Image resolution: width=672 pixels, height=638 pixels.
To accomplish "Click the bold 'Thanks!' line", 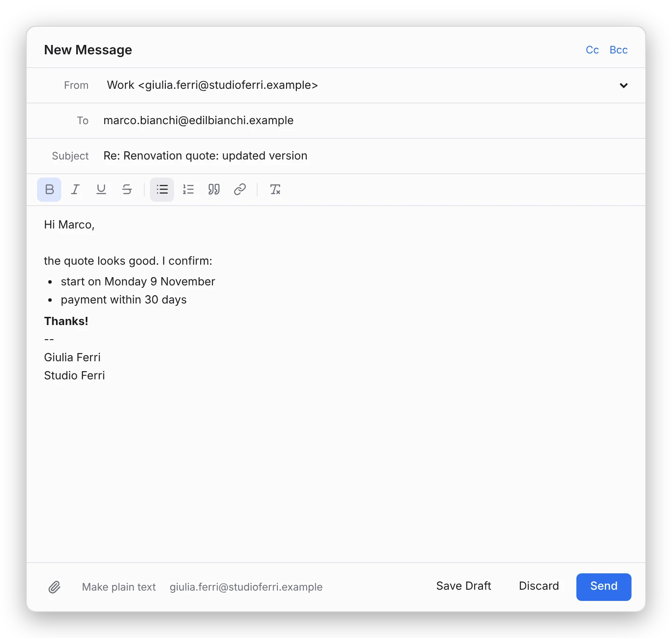I will click(x=66, y=321).
